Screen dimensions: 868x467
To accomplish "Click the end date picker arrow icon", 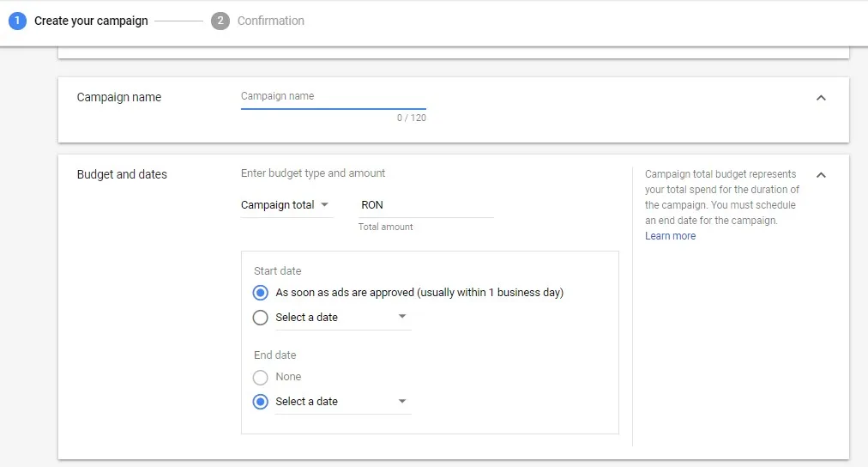I will (402, 402).
